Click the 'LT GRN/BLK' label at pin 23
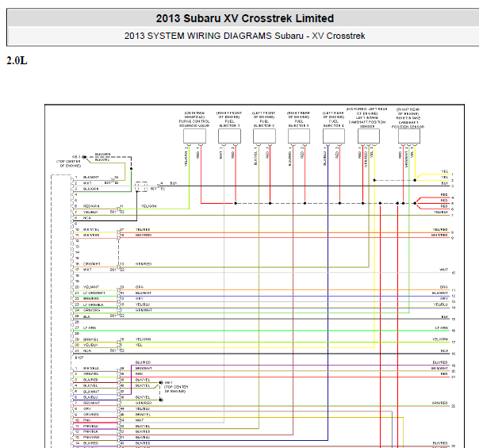 (94, 304)
